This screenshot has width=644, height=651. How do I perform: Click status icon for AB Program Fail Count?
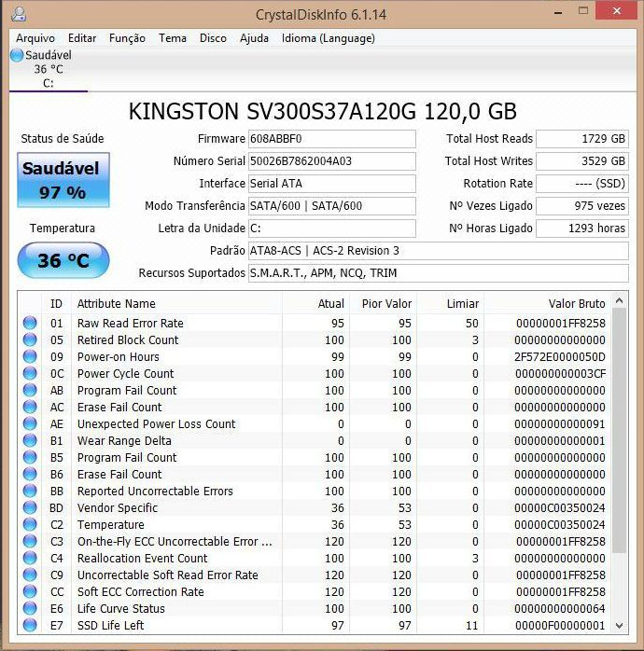coord(30,390)
